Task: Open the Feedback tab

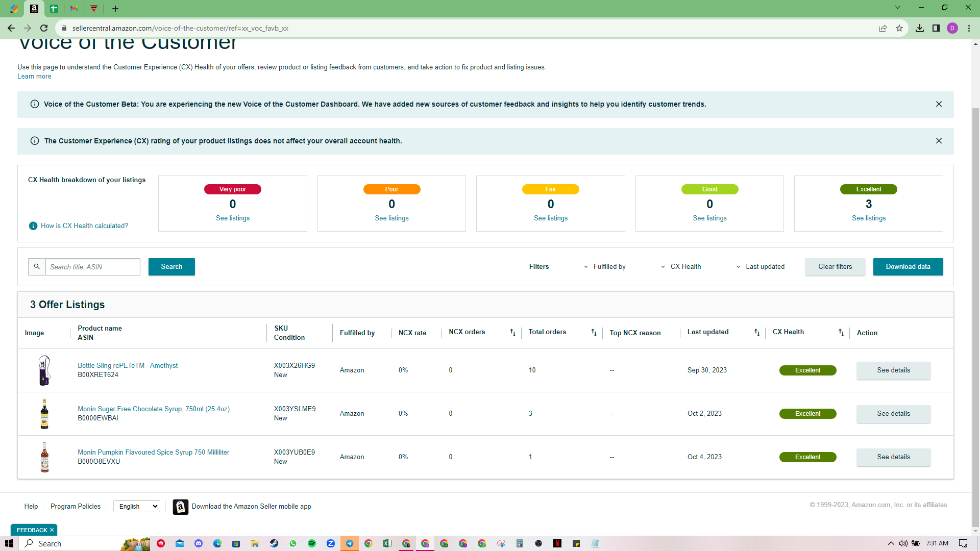Action: 32,530
